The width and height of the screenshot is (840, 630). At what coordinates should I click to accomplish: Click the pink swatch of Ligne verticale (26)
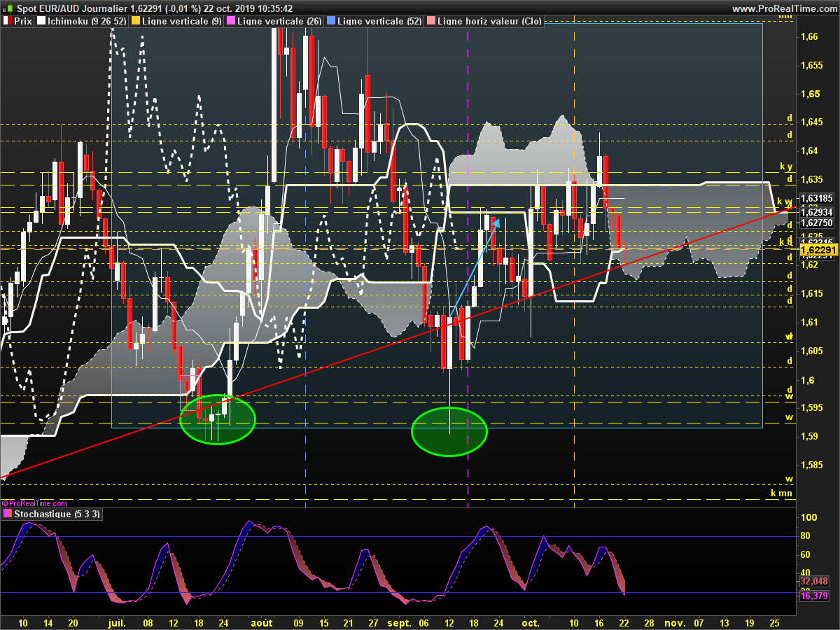(x=231, y=21)
